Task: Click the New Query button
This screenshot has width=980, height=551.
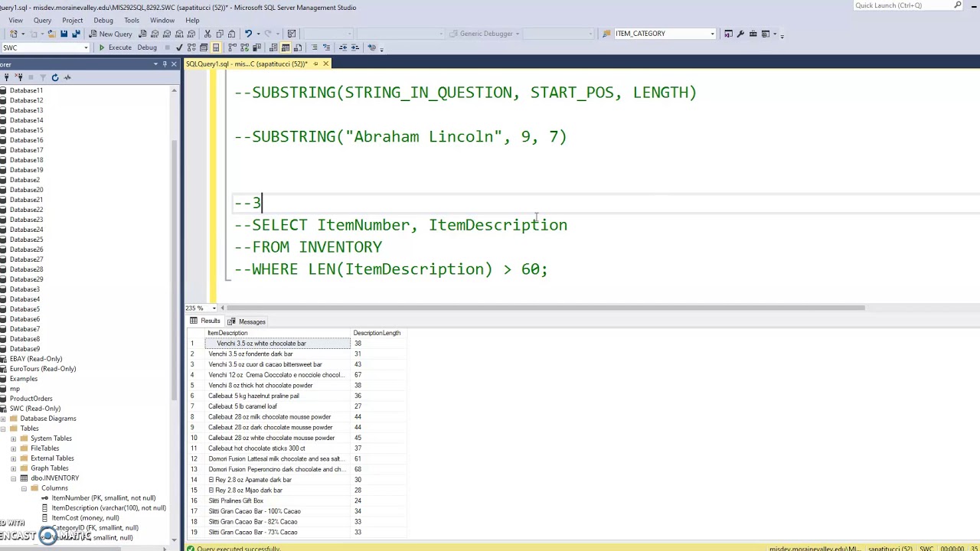Action: (x=110, y=34)
